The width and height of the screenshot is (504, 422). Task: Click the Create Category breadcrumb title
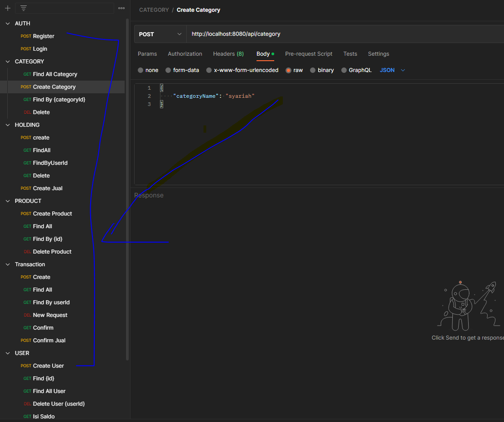[199, 10]
